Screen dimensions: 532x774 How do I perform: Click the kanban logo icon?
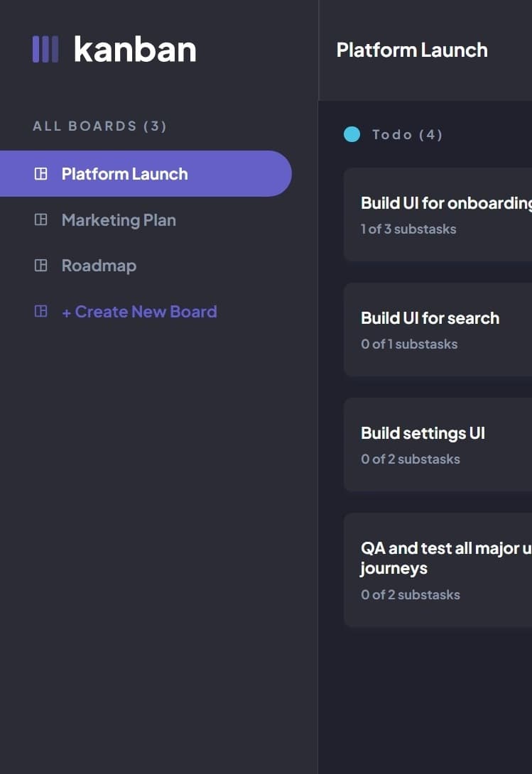[44, 49]
